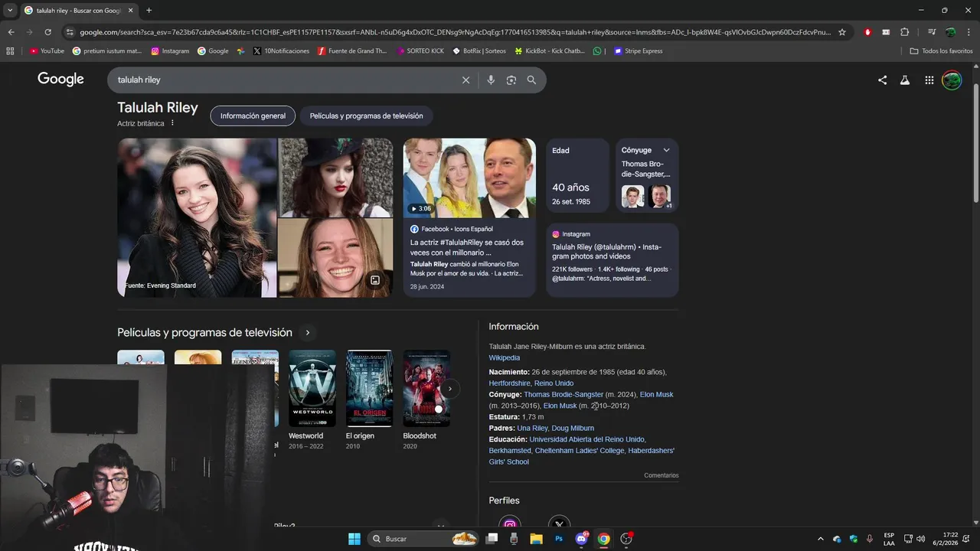Go back to the previous page
Screen dimensions: 980x551
click(x=11, y=32)
